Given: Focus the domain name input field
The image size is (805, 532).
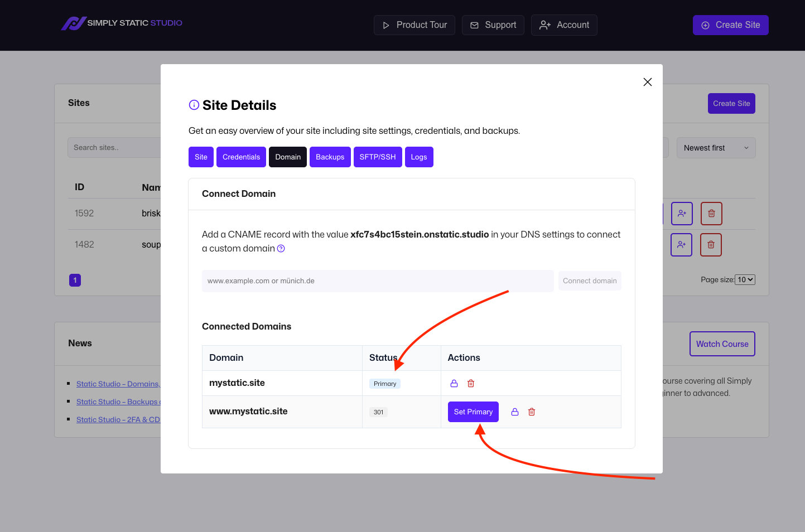Looking at the screenshot, I should click(x=378, y=281).
